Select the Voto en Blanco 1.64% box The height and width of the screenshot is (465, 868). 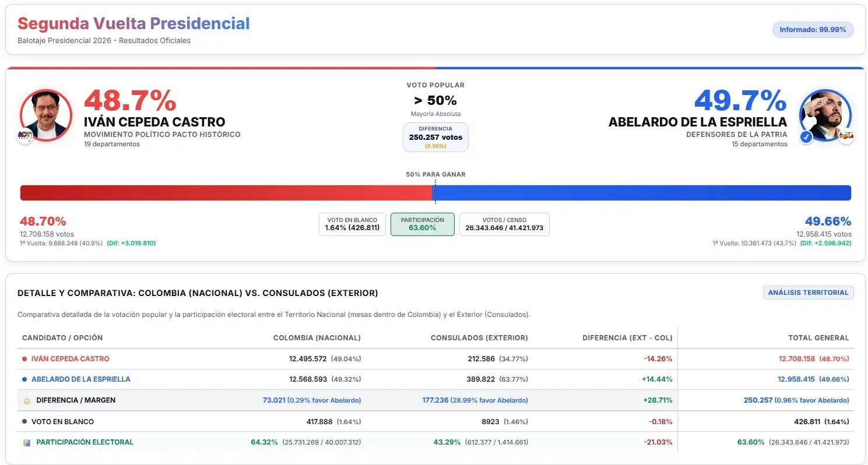click(x=352, y=224)
